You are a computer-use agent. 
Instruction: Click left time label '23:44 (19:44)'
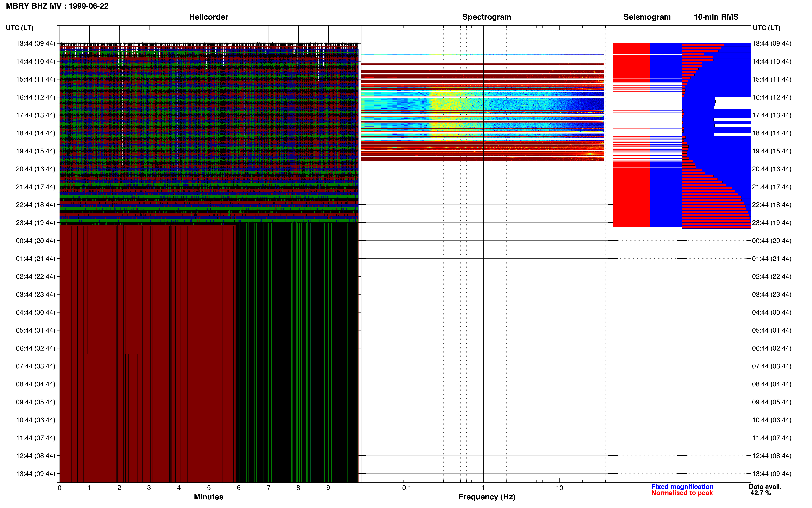36,223
